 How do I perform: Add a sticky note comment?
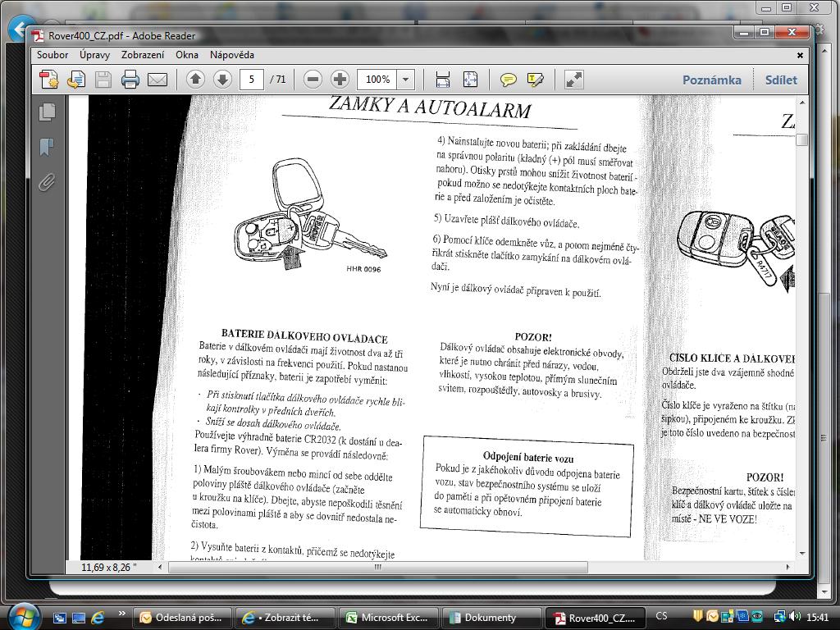coord(509,80)
